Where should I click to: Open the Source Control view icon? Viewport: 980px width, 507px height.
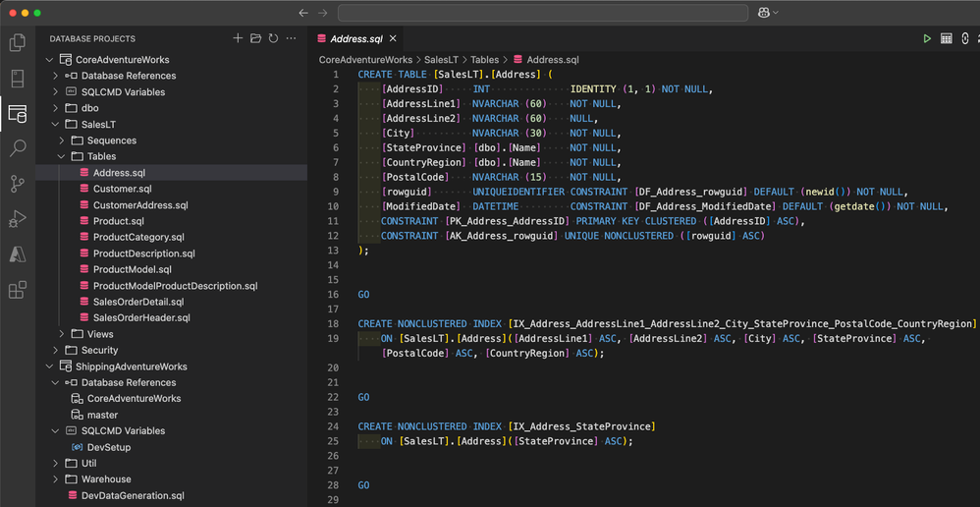pyautogui.click(x=17, y=184)
